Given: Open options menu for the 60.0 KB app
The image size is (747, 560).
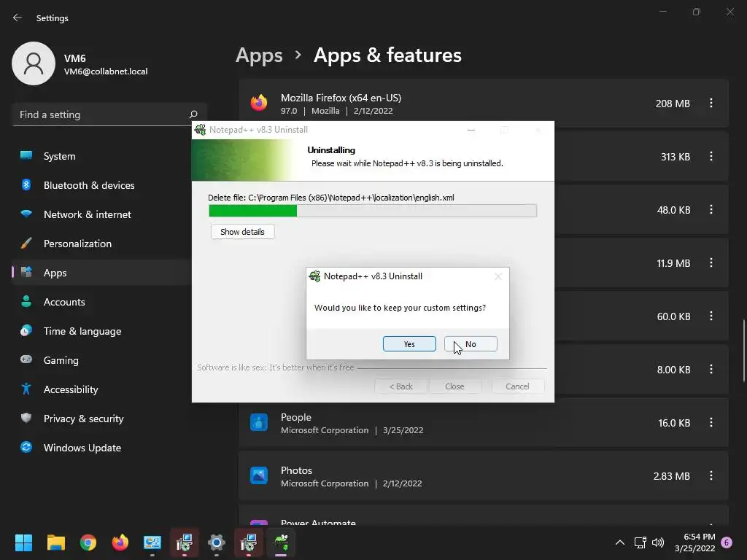Looking at the screenshot, I should (711, 316).
